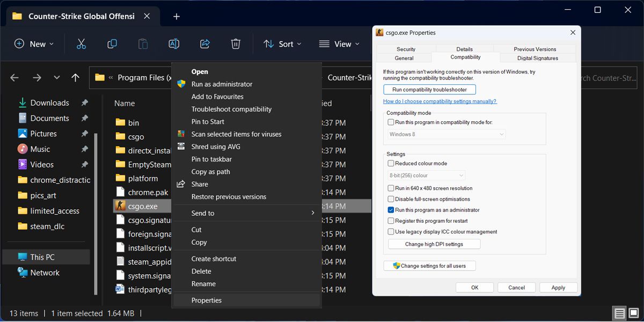
Task: Go up one folder level arrow
Action: pos(75,78)
